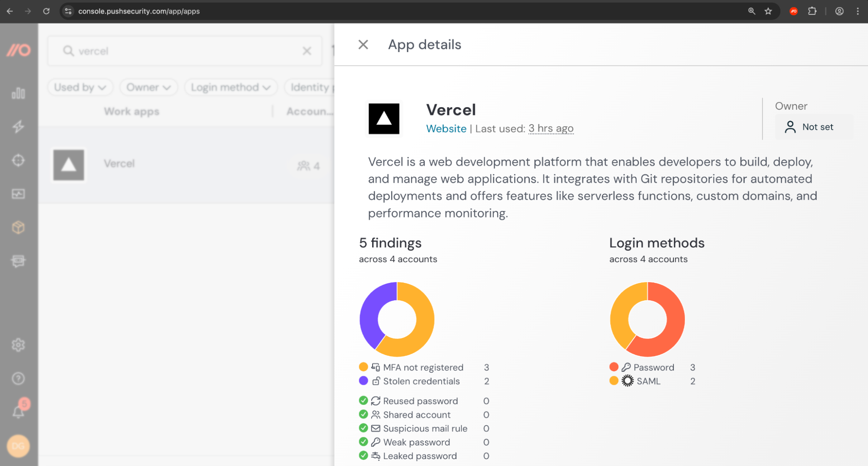Clear the vercel search query

click(x=307, y=51)
